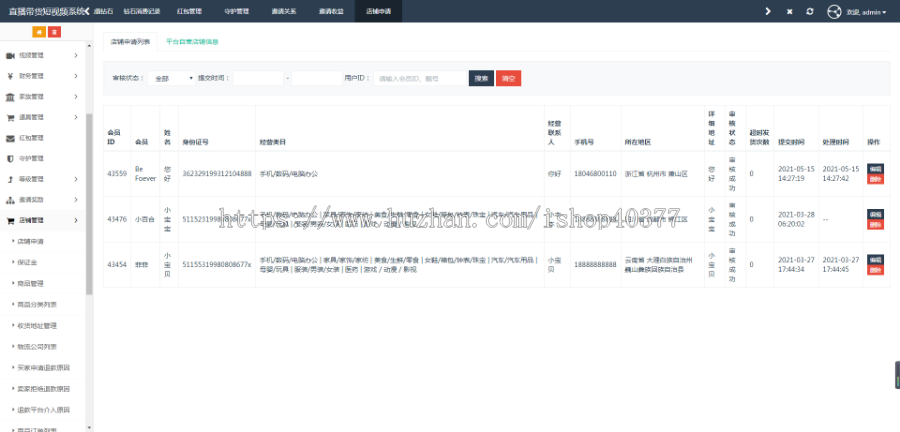Click the sidebar scroll up arrow
Screen dimensions: 900x432
[x=89, y=45]
